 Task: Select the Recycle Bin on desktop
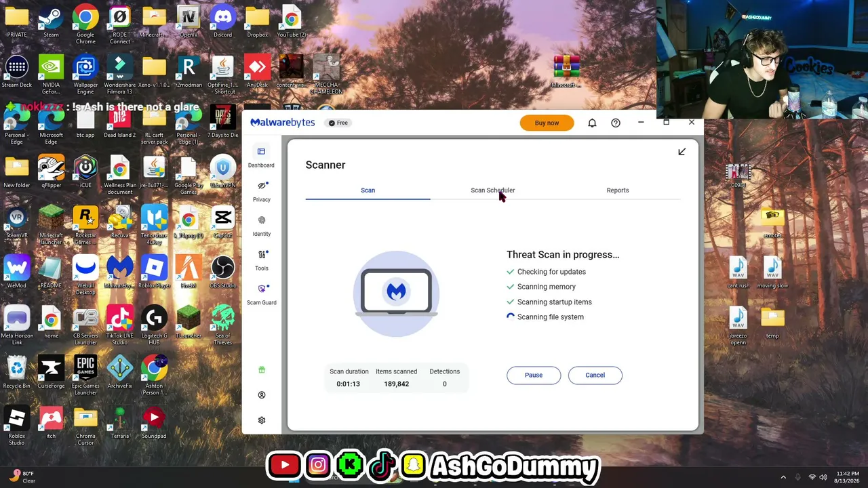click(x=17, y=373)
